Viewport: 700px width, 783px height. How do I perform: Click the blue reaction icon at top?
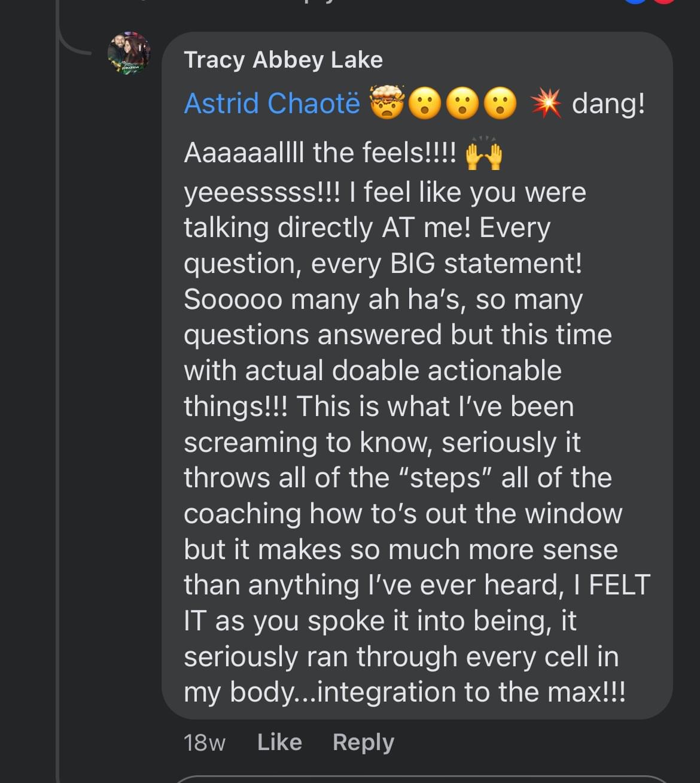635,1
